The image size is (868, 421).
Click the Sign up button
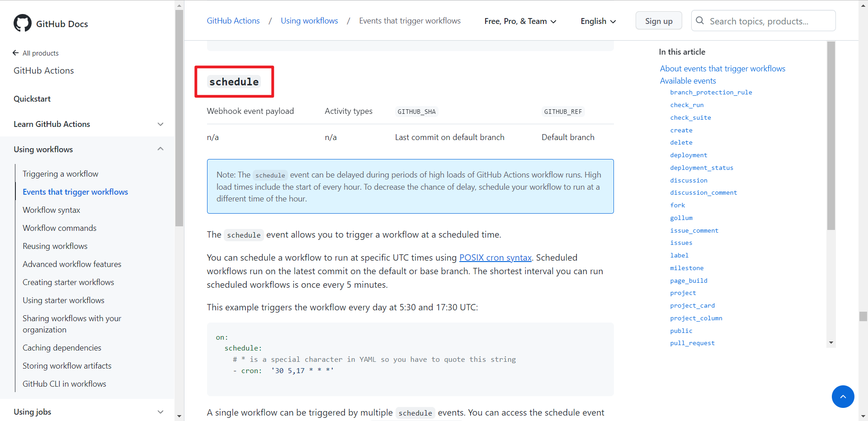[659, 21]
